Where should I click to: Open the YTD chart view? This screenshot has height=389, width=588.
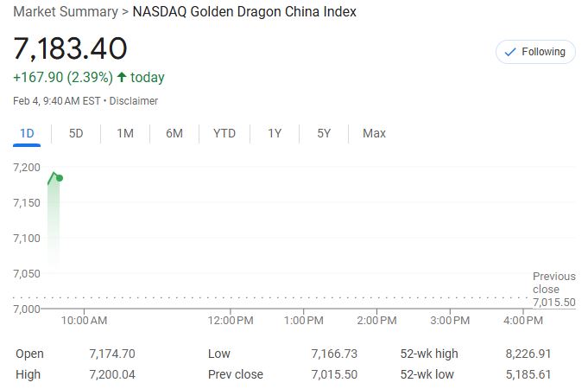(224, 133)
